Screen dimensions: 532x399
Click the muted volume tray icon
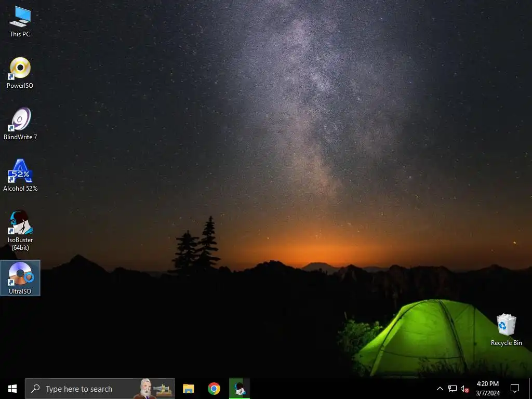pyautogui.click(x=465, y=389)
